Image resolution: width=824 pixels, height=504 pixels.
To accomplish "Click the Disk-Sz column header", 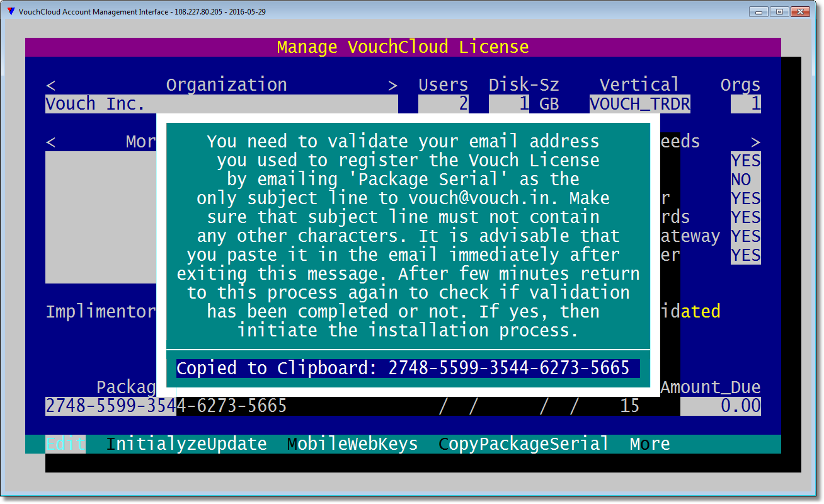I will 524,85.
